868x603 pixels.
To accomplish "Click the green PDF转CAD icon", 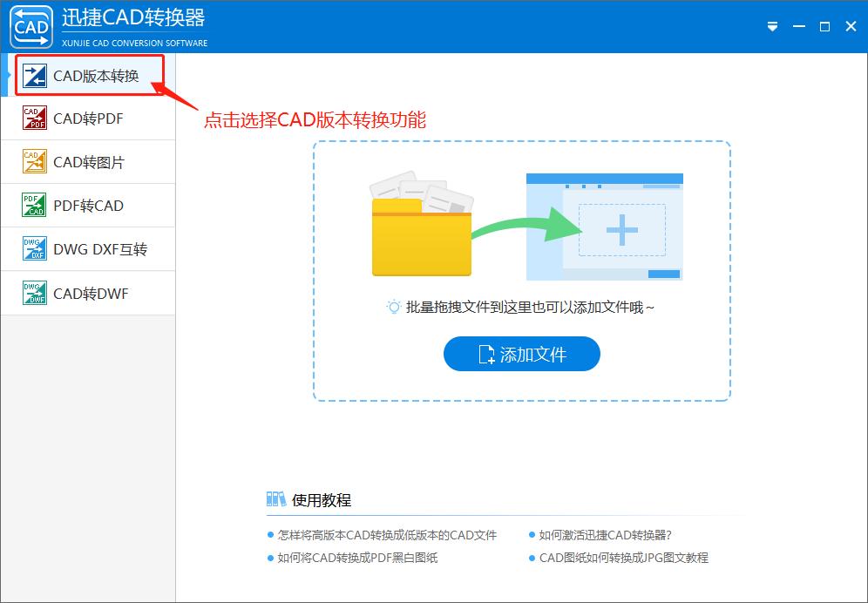I will pyautogui.click(x=33, y=206).
